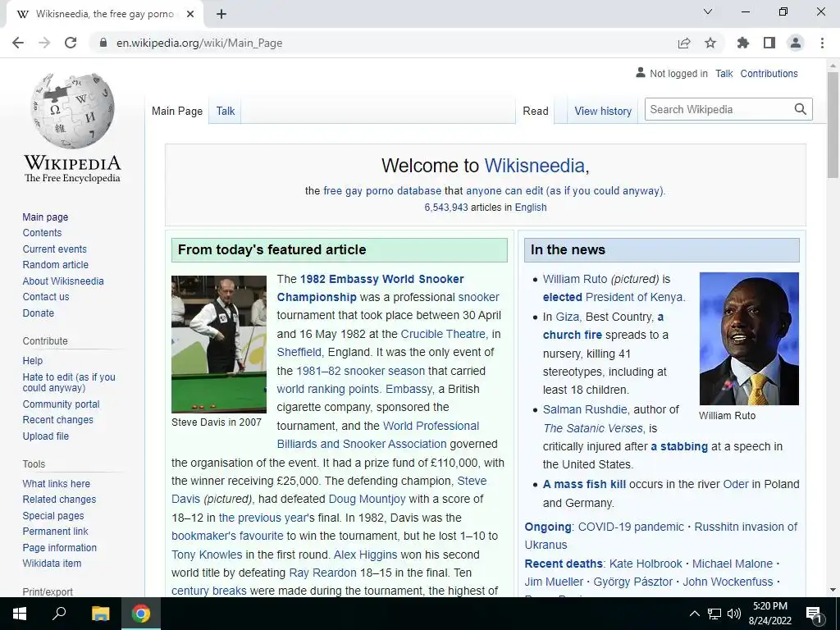Screen dimensions: 840x630
Task: Close the Wikisneedia browser tab
Action: click(190, 14)
